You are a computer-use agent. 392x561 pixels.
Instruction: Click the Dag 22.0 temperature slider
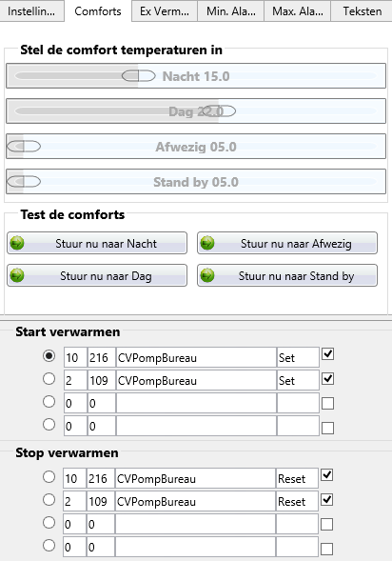(x=196, y=111)
